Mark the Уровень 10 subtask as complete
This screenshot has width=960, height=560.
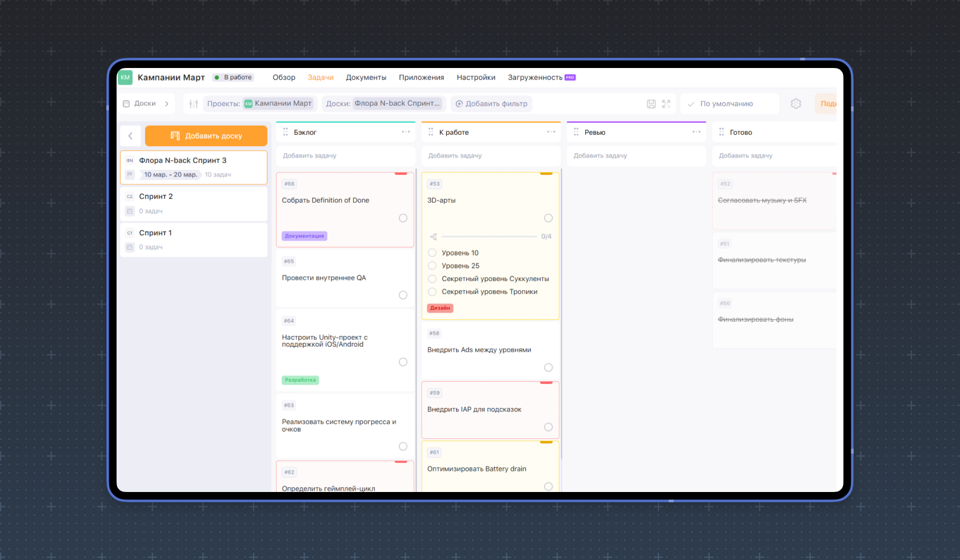pos(432,253)
